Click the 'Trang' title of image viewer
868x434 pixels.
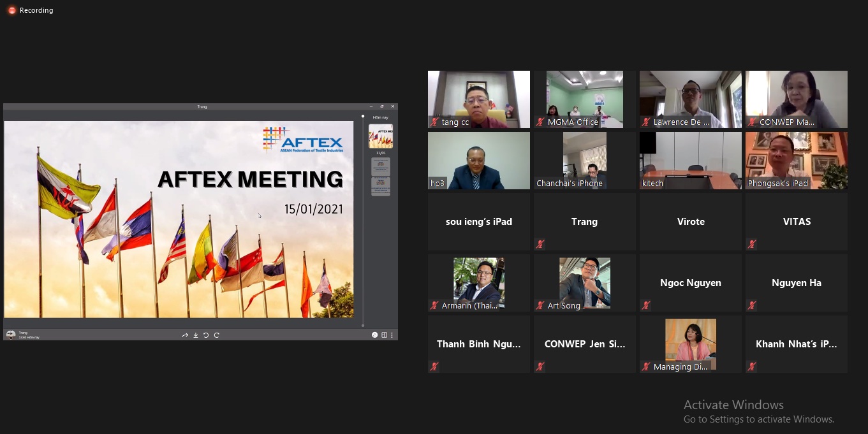click(202, 106)
